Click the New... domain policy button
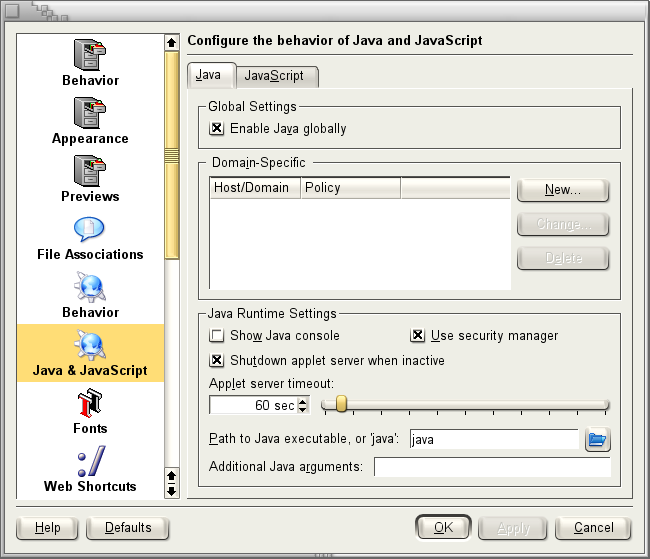This screenshot has height=559, width=650. click(563, 190)
